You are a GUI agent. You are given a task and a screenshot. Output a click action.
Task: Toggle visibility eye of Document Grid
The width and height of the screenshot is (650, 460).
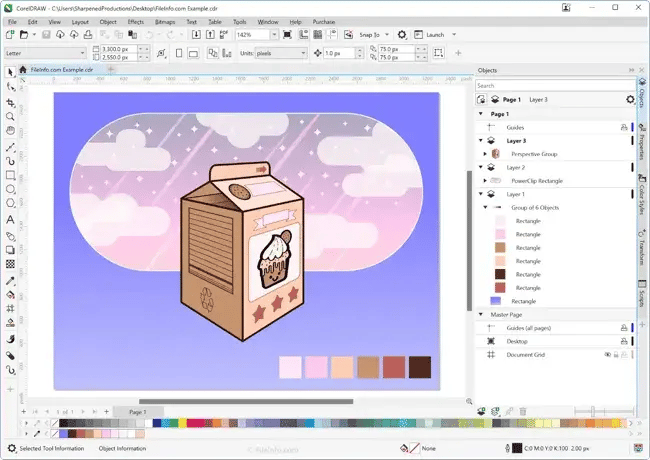click(x=607, y=354)
